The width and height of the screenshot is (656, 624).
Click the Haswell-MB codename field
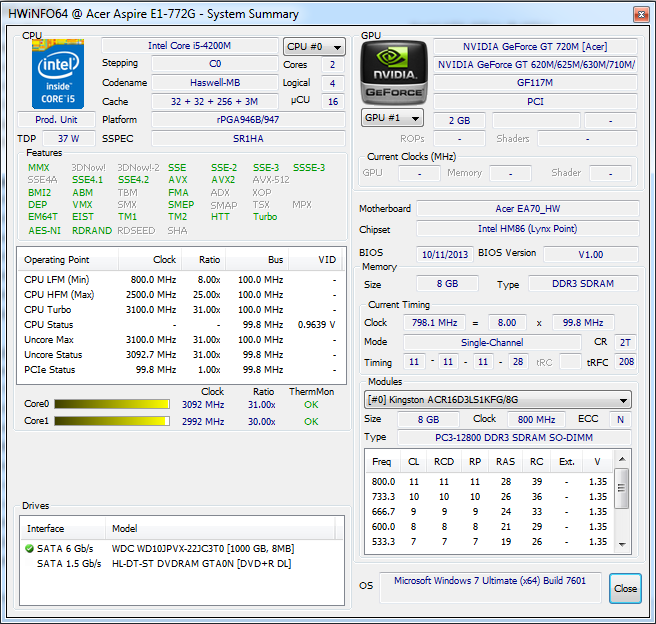pos(215,82)
